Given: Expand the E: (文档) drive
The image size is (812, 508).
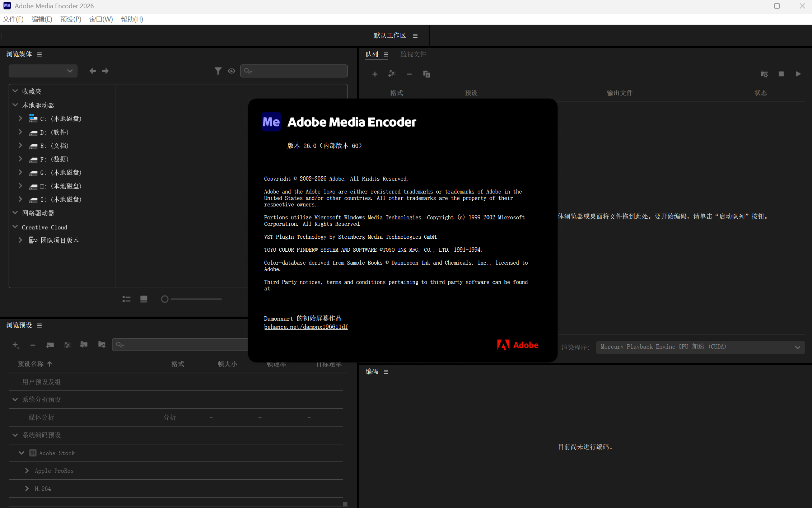Looking at the screenshot, I should (x=20, y=145).
